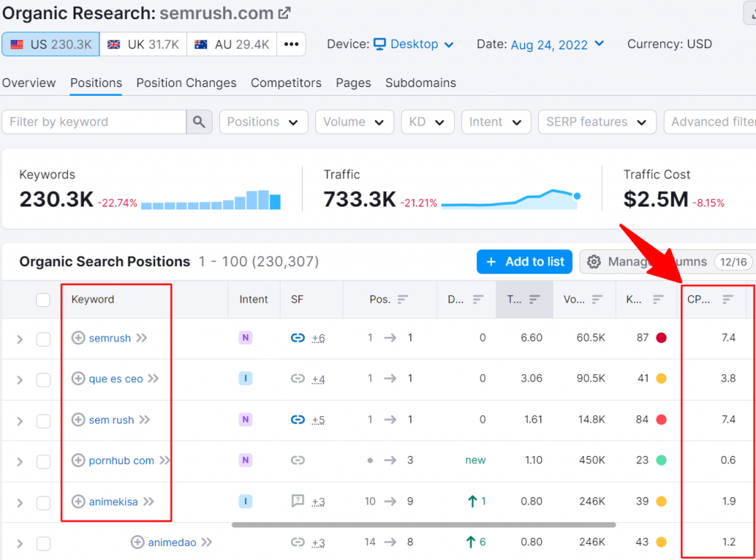Toggle the select-all keywords checkbox
Screen dimensions: 756x560
click(43, 300)
